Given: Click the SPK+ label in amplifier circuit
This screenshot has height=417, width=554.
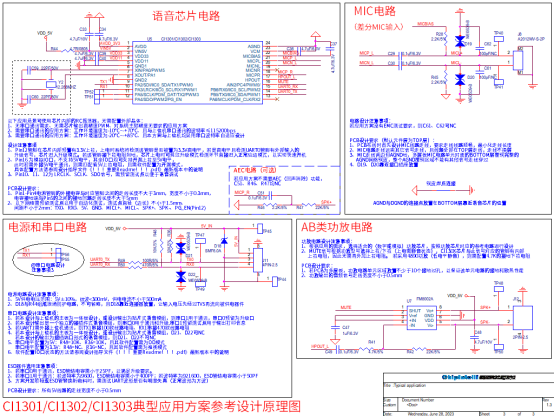Looking at the screenshot, I should 485,307.
